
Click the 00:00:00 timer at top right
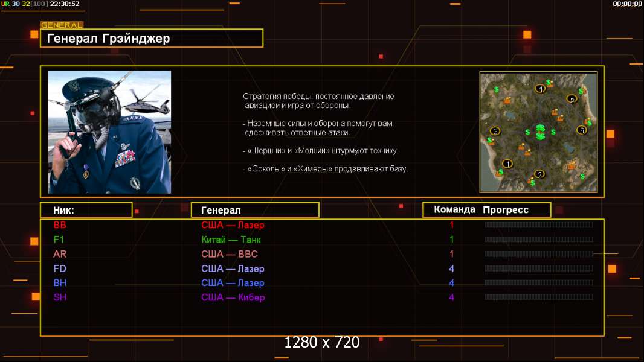click(x=627, y=4)
